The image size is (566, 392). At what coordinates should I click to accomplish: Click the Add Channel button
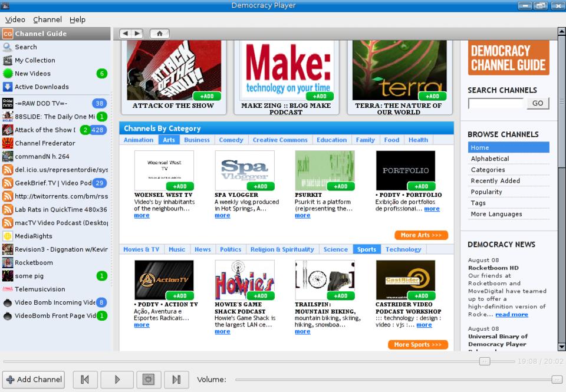pos(34,380)
